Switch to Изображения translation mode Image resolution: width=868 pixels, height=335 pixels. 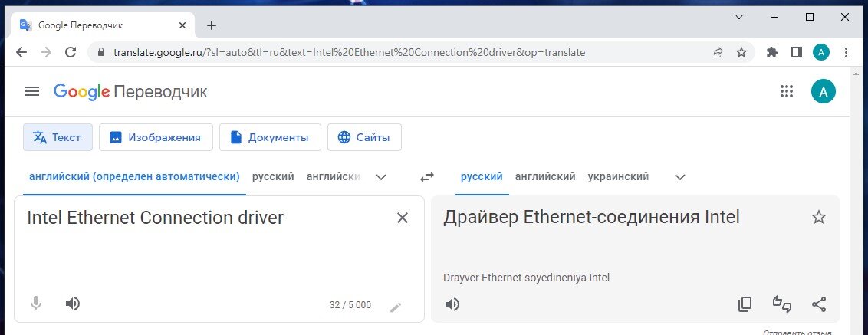coord(156,137)
